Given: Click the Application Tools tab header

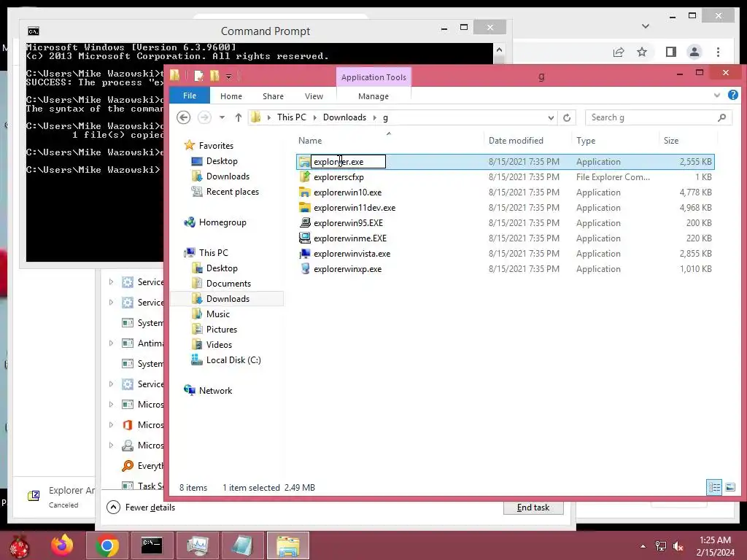Looking at the screenshot, I should click(373, 77).
